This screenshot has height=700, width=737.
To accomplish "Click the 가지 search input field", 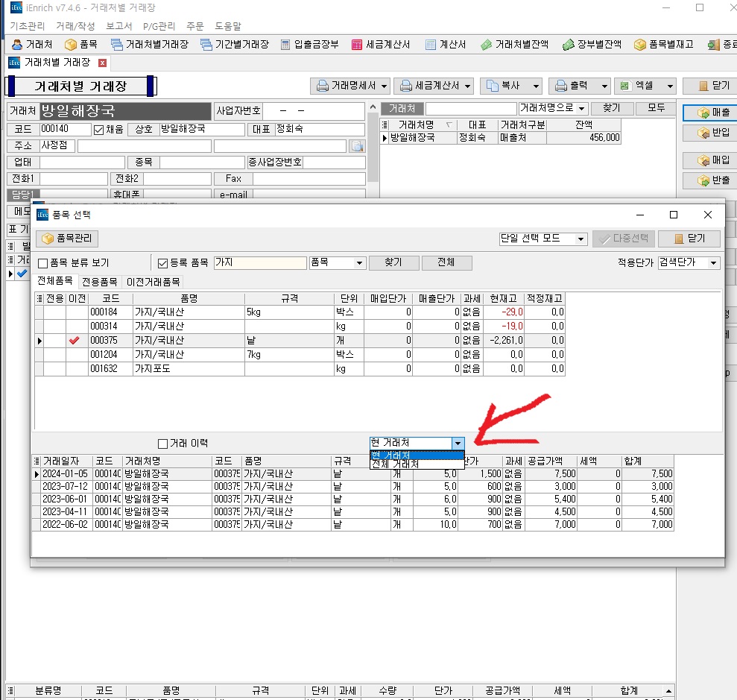I will point(259,263).
